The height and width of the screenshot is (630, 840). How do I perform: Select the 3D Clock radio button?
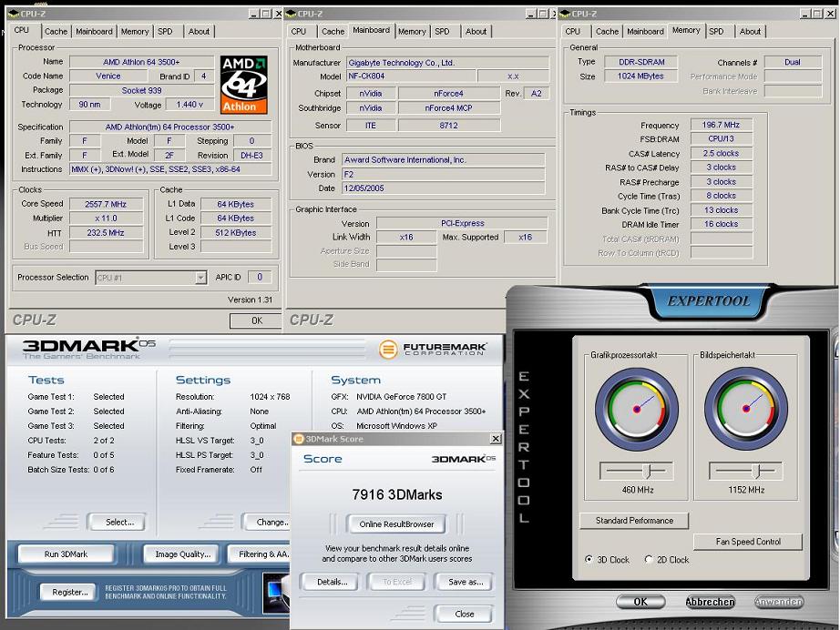[589, 559]
